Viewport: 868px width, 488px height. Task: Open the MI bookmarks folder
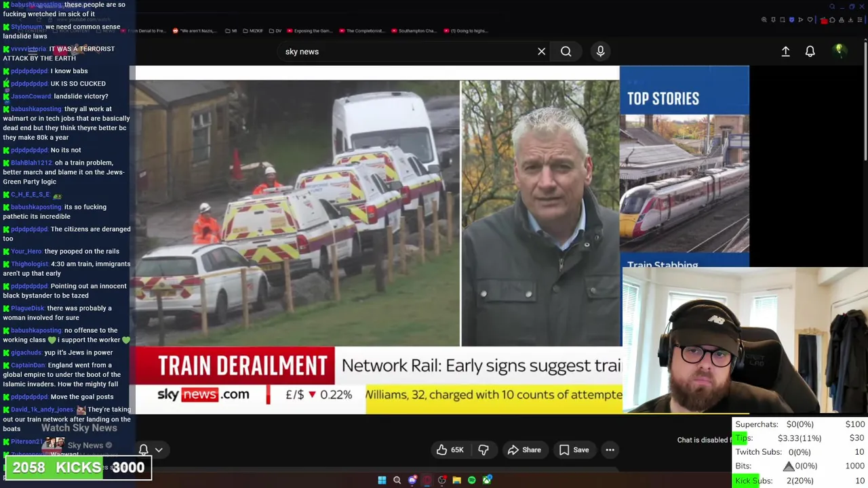[x=231, y=30]
